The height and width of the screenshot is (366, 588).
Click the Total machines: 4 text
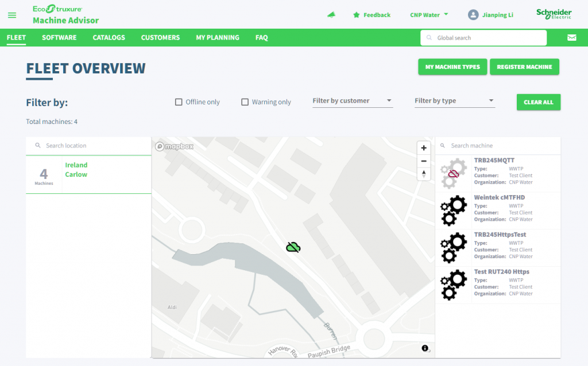click(52, 122)
